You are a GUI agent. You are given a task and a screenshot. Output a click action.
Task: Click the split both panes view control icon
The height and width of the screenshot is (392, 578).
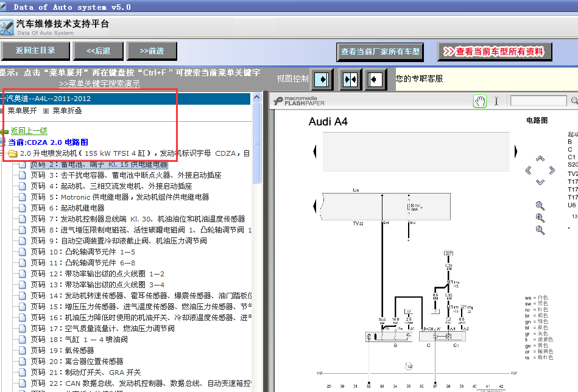click(350, 79)
